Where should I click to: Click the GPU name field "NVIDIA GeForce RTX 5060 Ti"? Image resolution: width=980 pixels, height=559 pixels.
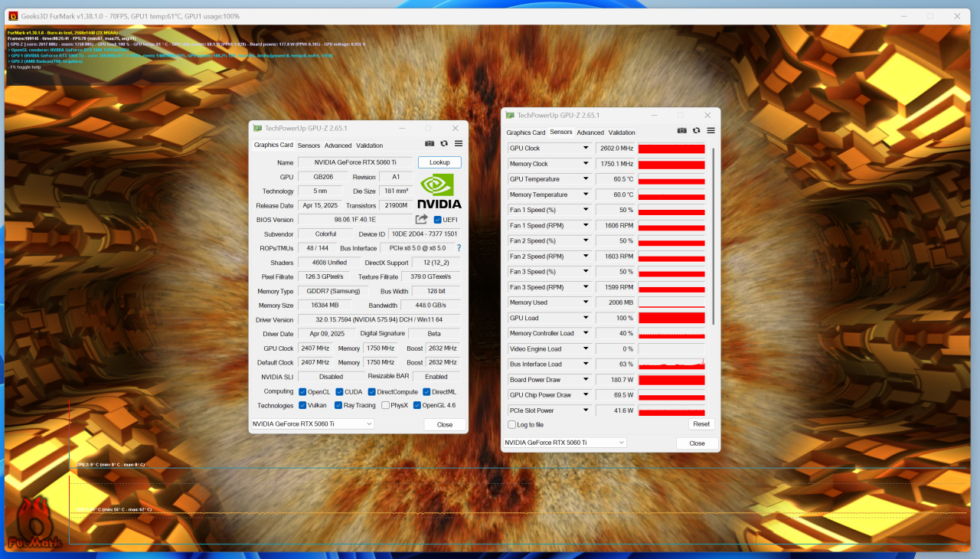pyautogui.click(x=355, y=162)
